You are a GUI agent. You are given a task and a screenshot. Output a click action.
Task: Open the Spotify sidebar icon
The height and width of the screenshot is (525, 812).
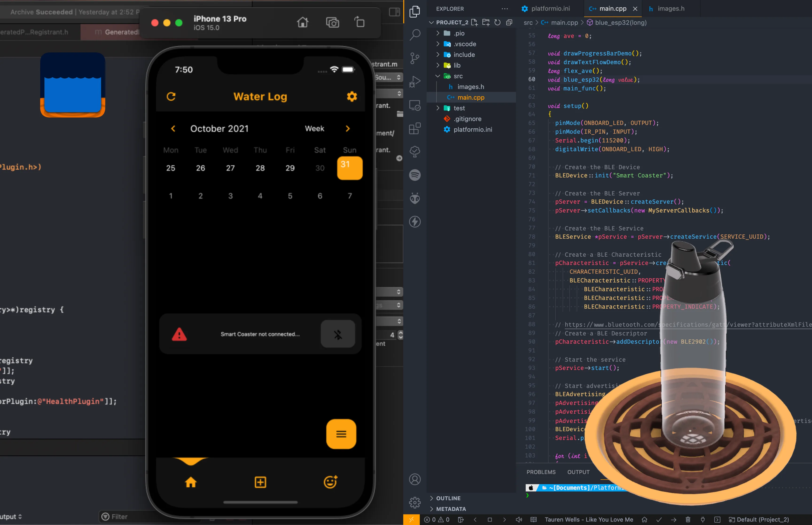coord(415,175)
